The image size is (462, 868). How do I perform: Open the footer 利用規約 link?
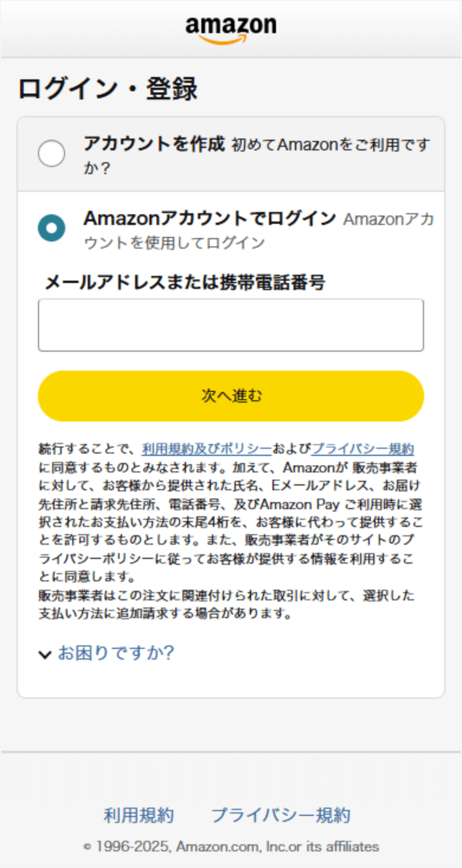coord(139,815)
